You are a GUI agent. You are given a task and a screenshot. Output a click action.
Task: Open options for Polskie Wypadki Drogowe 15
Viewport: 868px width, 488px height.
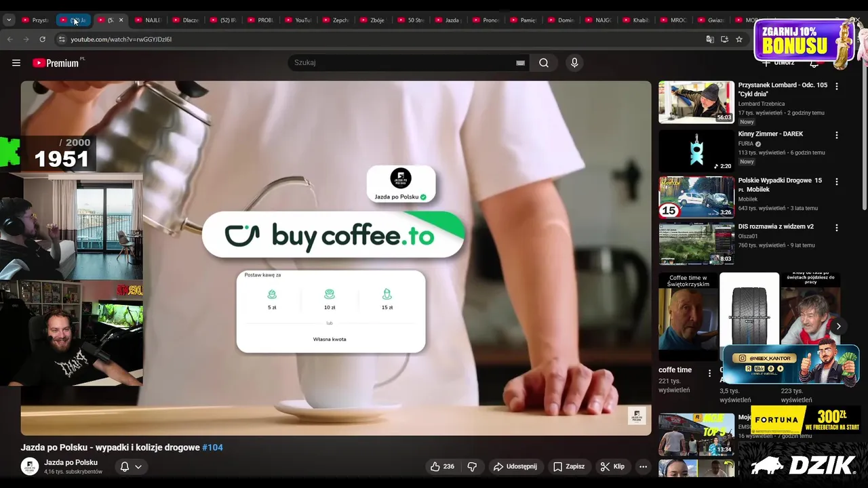click(837, 182)
